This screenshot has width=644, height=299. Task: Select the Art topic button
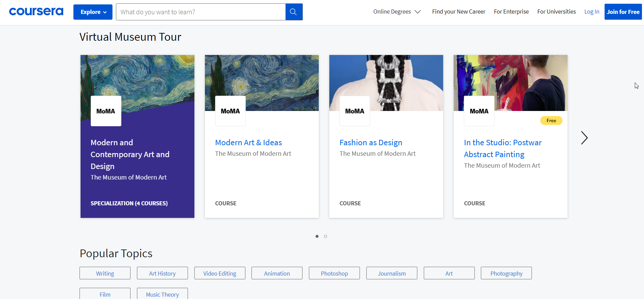click(x=449, y=273)
